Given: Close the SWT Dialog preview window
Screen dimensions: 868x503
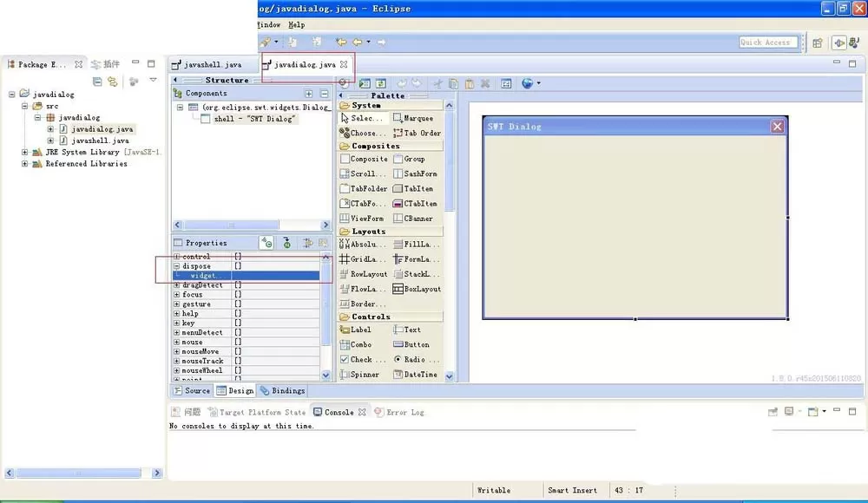Looking at the screenshot, I should point(777,127).
